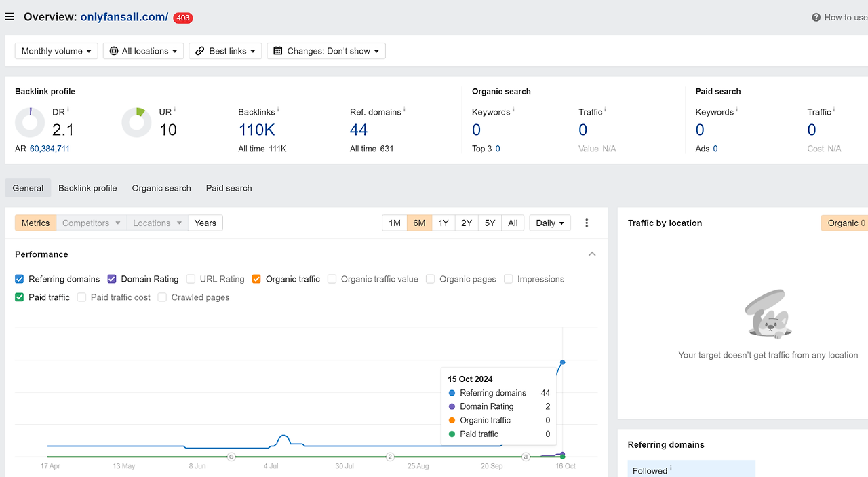The height and width of the screenshot is (477, 868).
Task: Open the Monthly volume dropdown
Action: click(56, 51)
